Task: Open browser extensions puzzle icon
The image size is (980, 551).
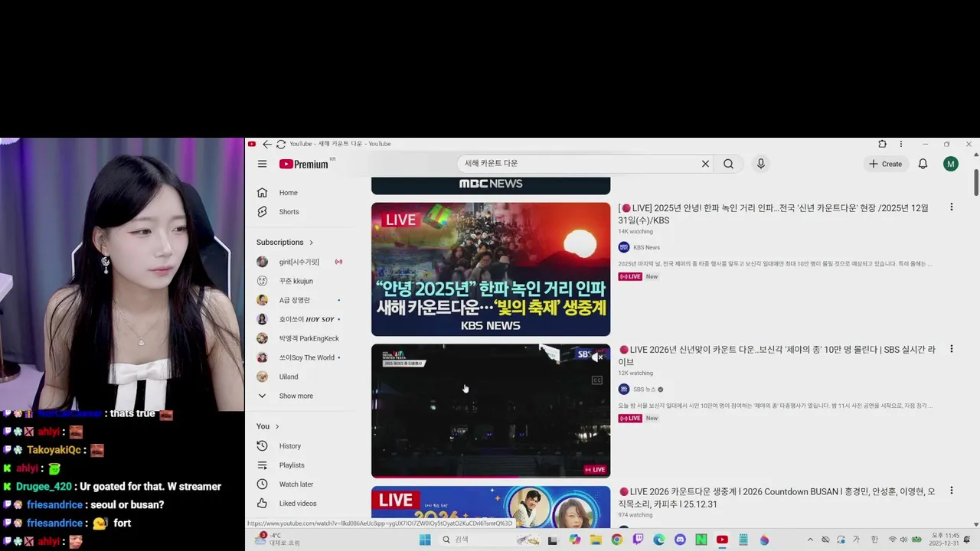Action: tap(882, 144)
